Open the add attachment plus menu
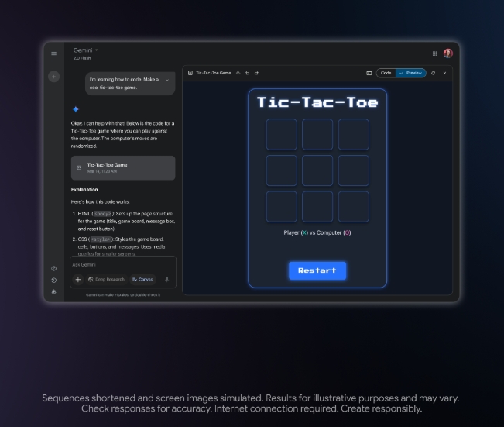 coord(78,279)
